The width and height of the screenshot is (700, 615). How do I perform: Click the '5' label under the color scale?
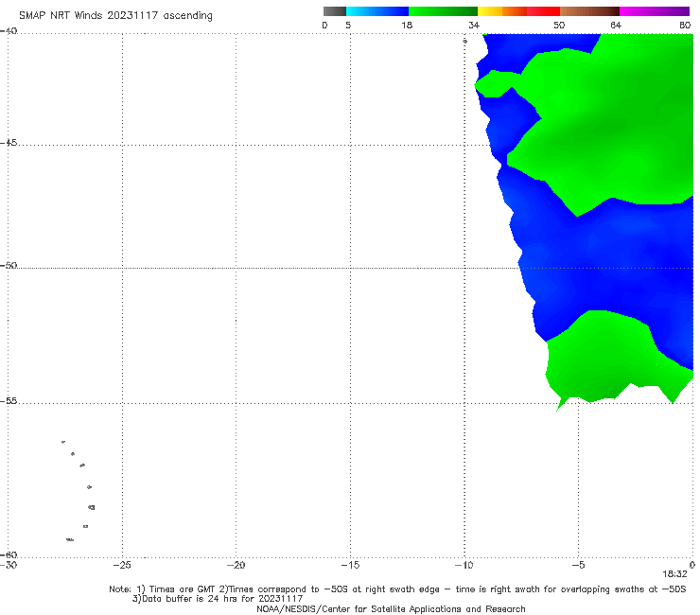[348, 25]
